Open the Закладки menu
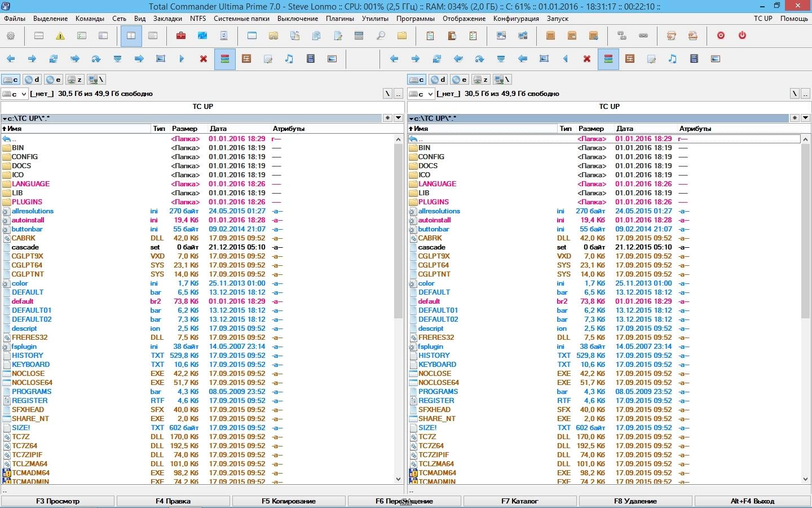Viewport: 812px width, 508px height. coord(167,19)
